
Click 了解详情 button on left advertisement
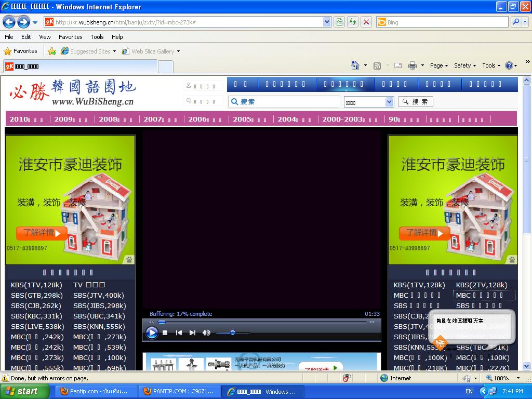pyautogui.click(x=42, y=233)
